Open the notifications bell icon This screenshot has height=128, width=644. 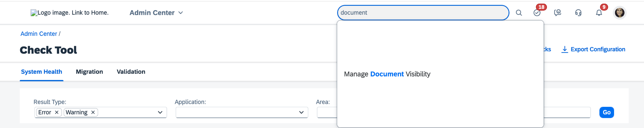pos(599,13)
